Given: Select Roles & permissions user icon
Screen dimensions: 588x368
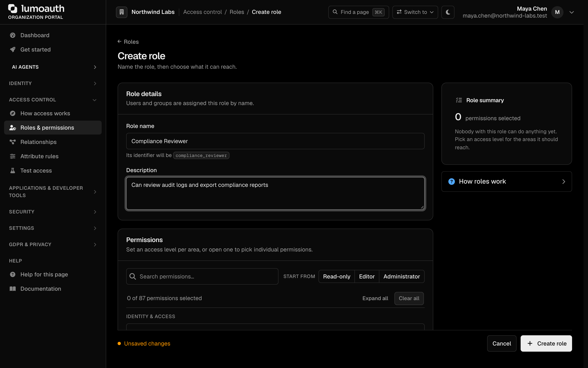Looking at the screenshot, I should click(13, 128).
